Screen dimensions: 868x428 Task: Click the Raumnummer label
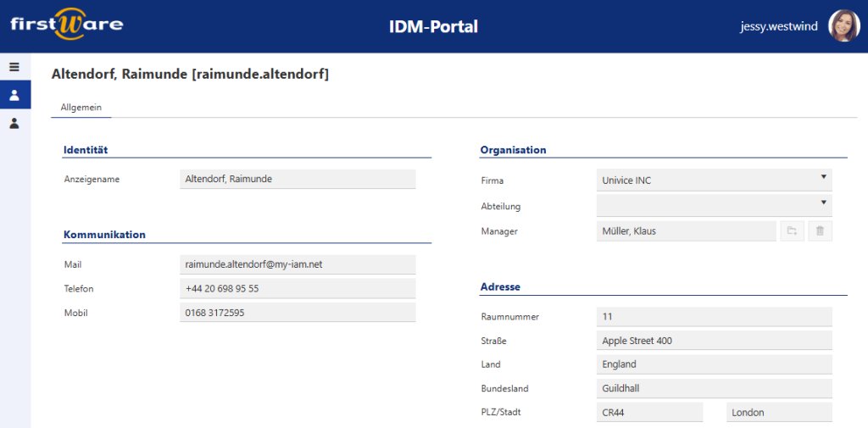coord(510,317)
